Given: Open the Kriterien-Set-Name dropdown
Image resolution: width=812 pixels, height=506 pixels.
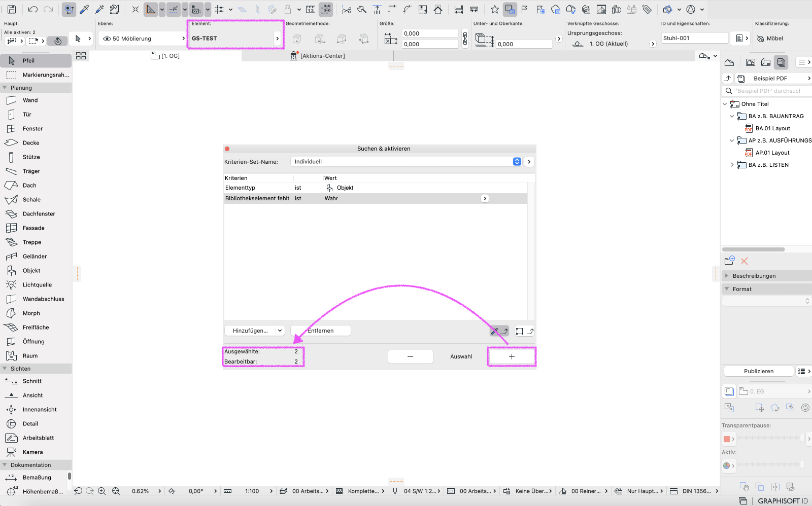Looking at the screenshot, I should click(x=517, y=162).
